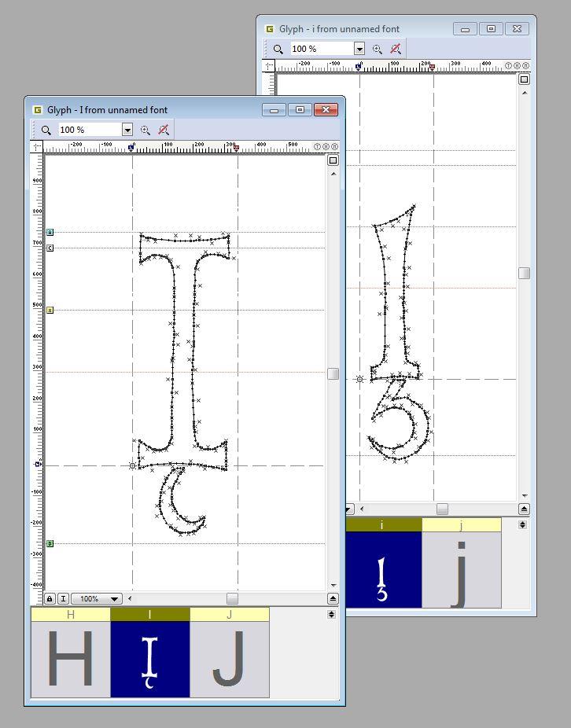Viewport: 571px width, 728px height.
Task: Click the scroll-up arrow in Glyph I window
Action: click(x=333, y=174)
